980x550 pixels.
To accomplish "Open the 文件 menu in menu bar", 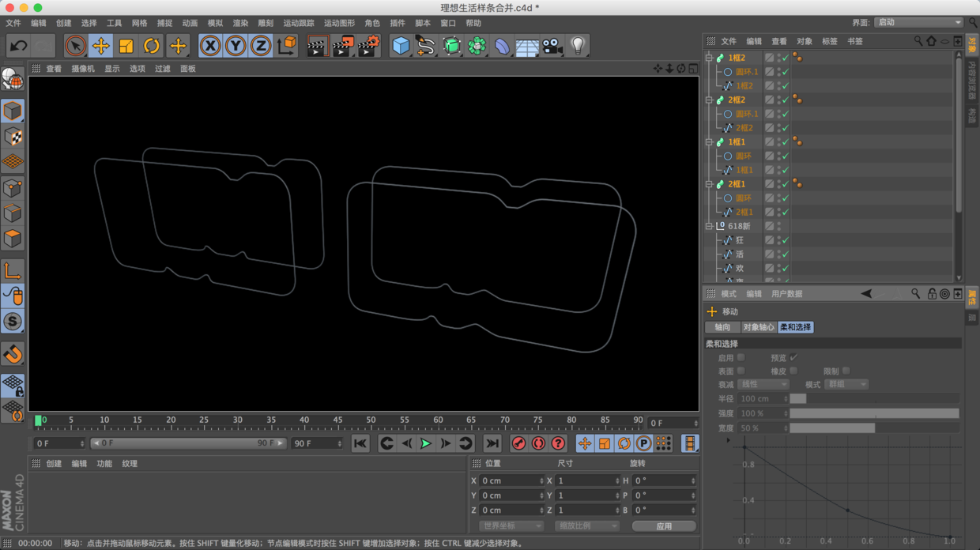I will click(13, 23).
